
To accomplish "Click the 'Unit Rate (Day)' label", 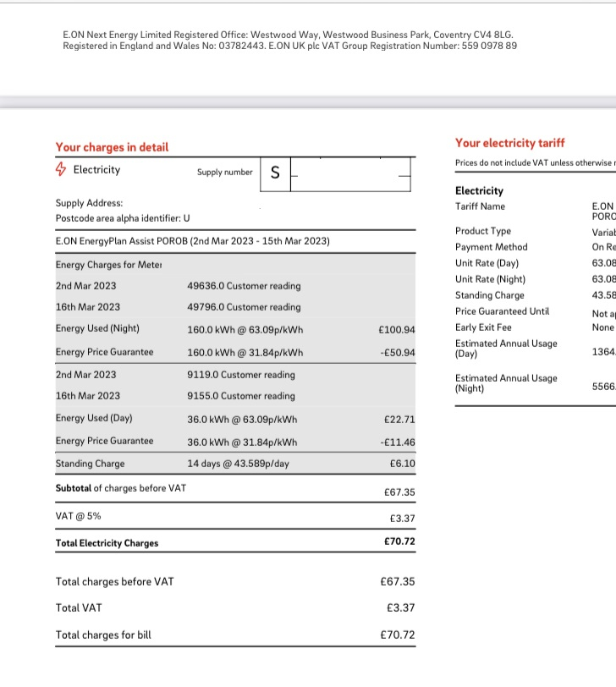I will (487, 263).
